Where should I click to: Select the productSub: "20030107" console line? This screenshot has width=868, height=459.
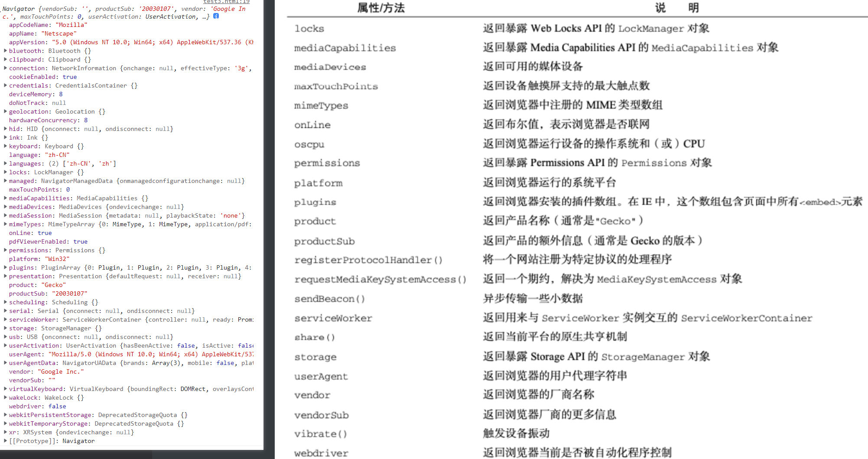(x=48, y=293)
